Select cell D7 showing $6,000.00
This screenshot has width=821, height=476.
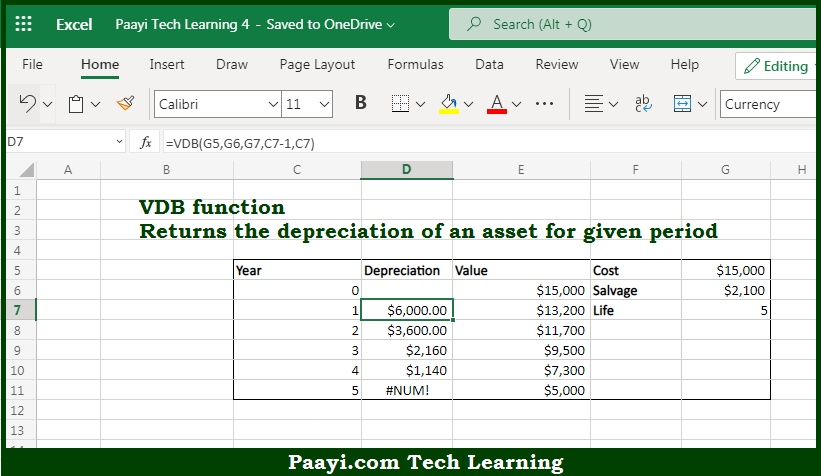(407, 310)
